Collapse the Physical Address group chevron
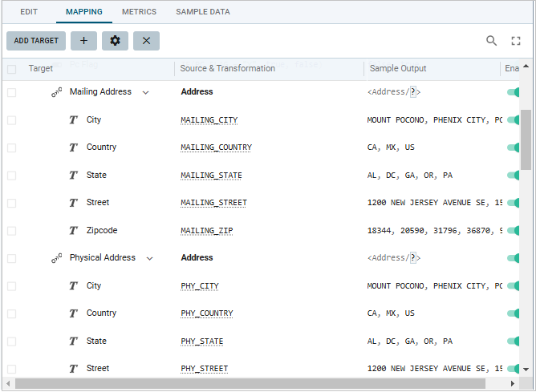 pyautogui.click(x=149, y=258)
